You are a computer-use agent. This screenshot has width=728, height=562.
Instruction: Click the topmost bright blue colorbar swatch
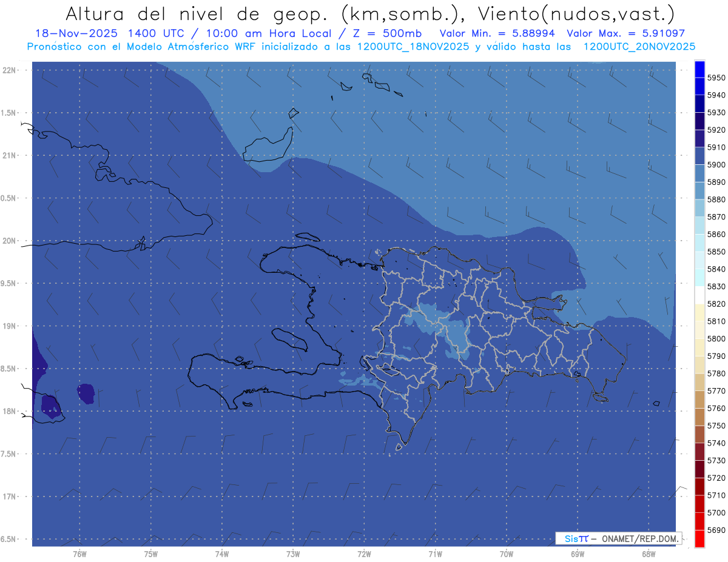click(699, 69)
